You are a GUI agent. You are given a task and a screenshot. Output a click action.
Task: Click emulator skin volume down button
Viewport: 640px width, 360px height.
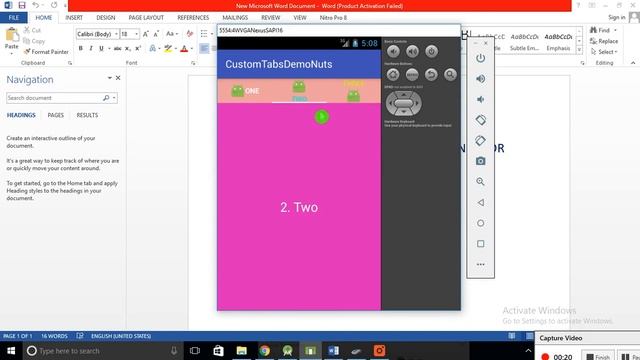(x=393, y=51)
